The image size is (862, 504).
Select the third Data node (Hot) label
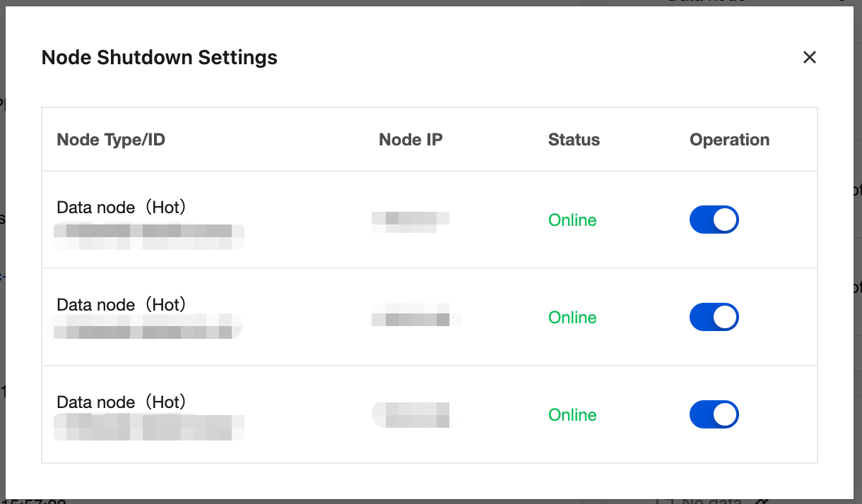click(x=122, y=402)
